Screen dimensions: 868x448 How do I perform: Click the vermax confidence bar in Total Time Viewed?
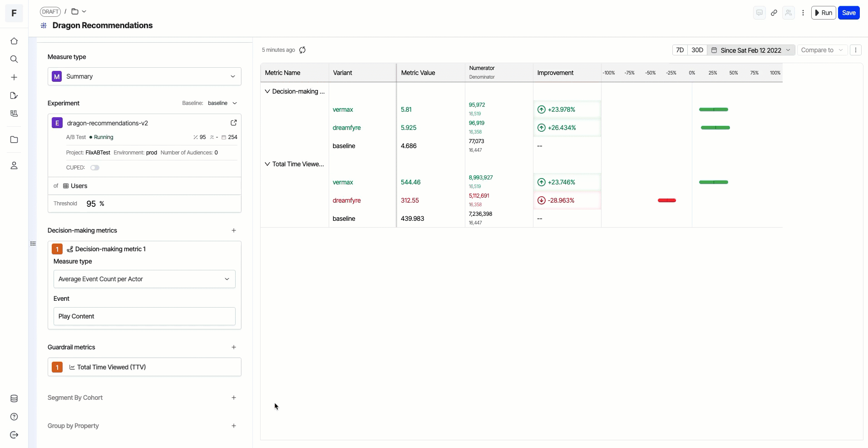tap(714, 182)
